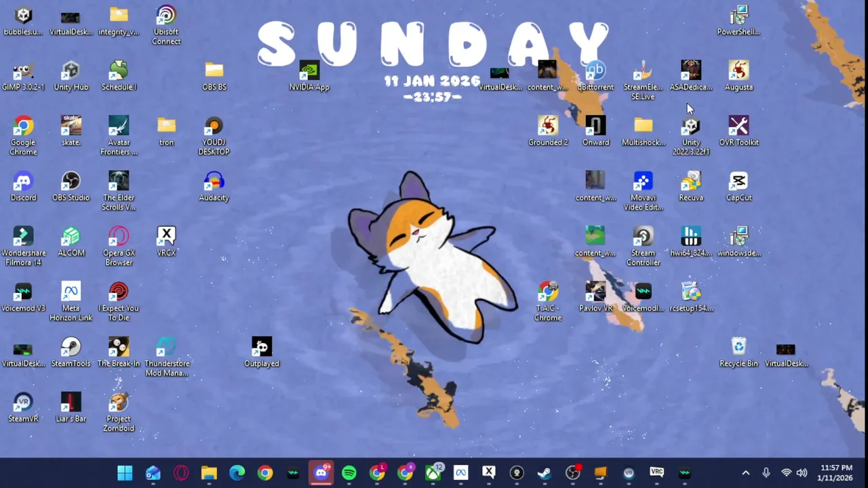Select the Avatar Frontiers desktop icon
This screenshot has width=868, height=488.
pyautogui.click(x=119, y=136)
